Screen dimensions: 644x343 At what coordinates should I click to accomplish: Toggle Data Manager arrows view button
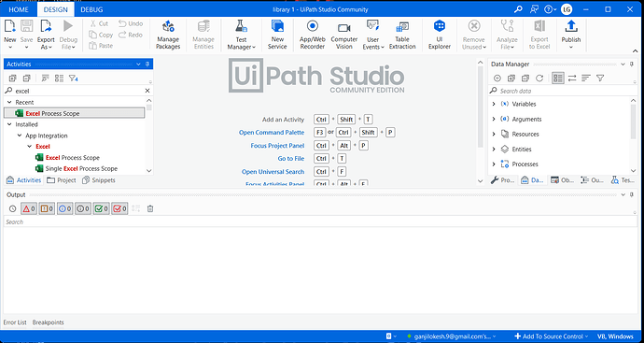pyautogui.click(x=572, y=79)
